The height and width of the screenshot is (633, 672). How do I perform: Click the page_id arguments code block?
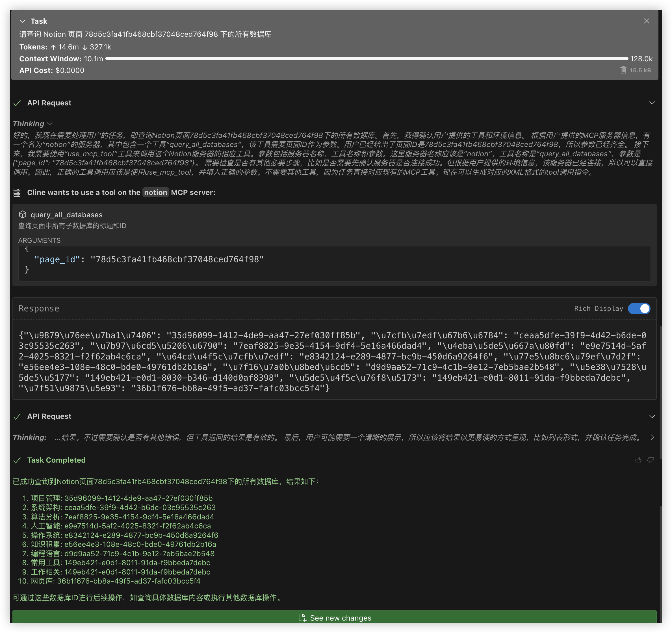[149, 259]
